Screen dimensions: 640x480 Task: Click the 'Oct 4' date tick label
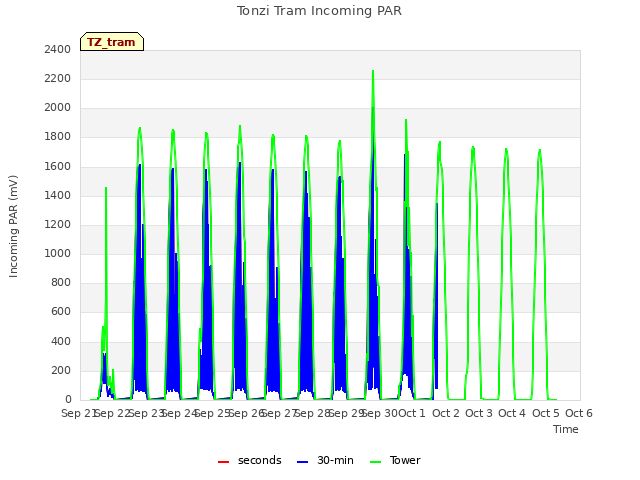click(x=512, y=413)
